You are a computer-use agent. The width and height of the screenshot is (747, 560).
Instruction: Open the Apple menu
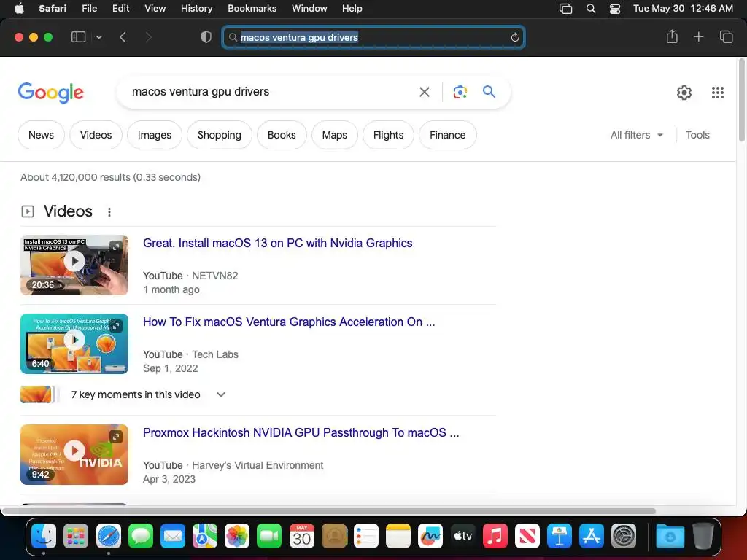pyautogui.click(x=19, y=9)
